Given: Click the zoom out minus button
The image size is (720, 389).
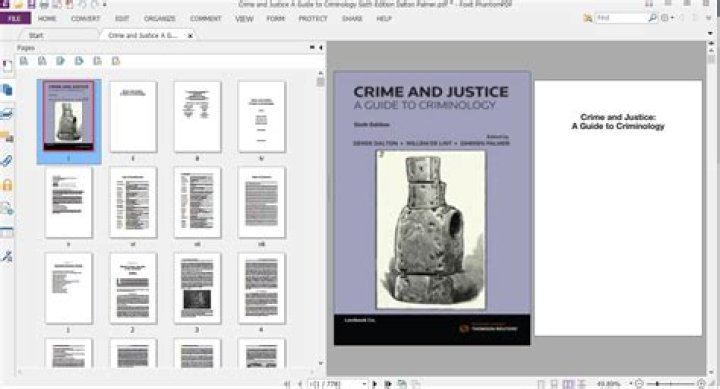Looking at the screenshot, I should click(639, 383).
